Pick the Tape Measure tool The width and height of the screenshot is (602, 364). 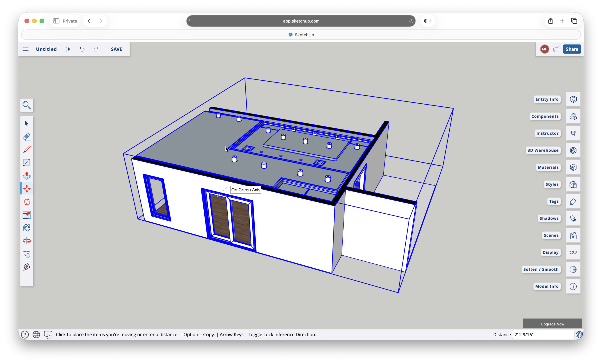point(27,267)
